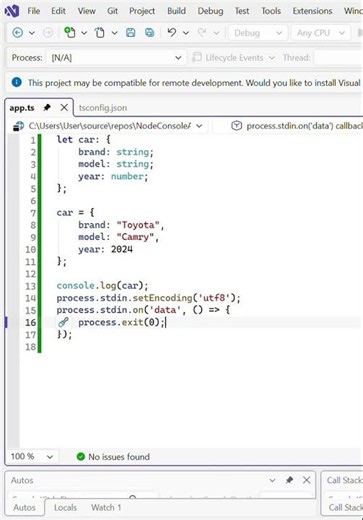Switch to the Locals tab
363x520 pixels.
(65, 507)
